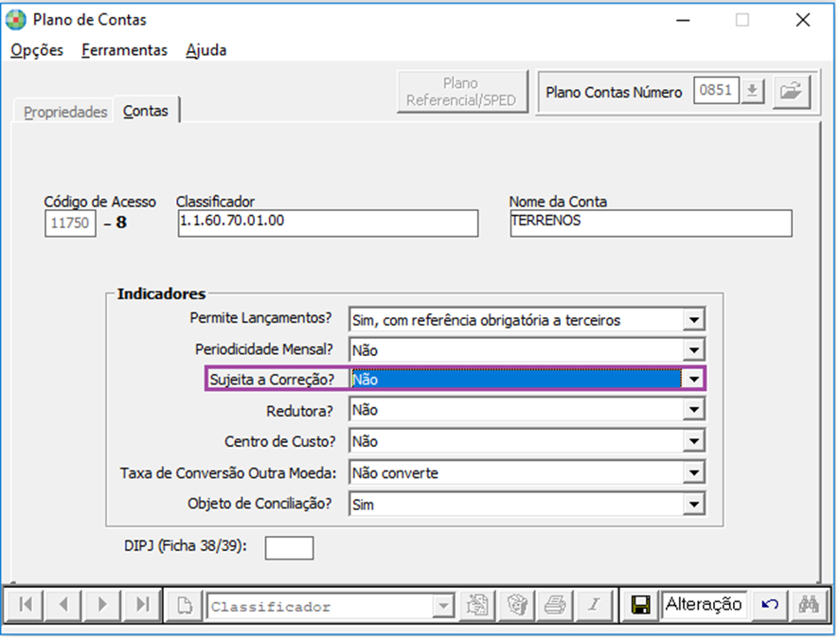Click the Objeto de Conciliação? label
840x639 pixels.
click(259, 504)
